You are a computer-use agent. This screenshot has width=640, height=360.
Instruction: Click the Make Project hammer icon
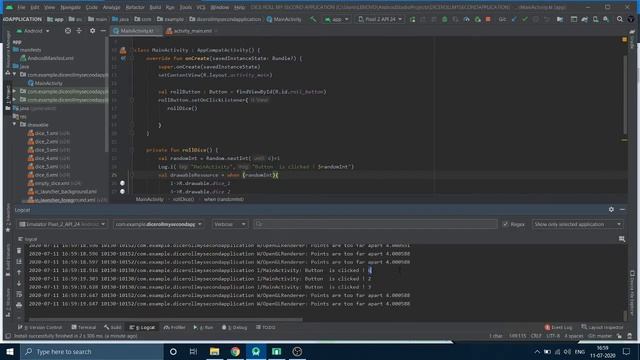tap(313, 19)
